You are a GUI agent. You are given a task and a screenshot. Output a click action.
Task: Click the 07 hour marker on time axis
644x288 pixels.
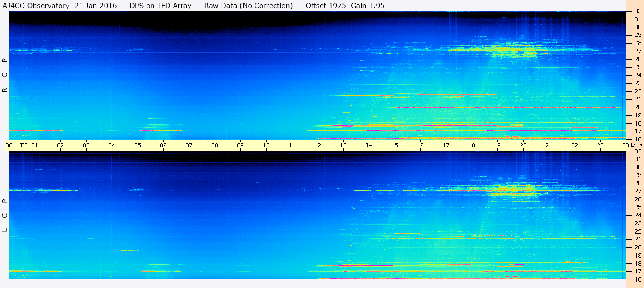[189, 145]
